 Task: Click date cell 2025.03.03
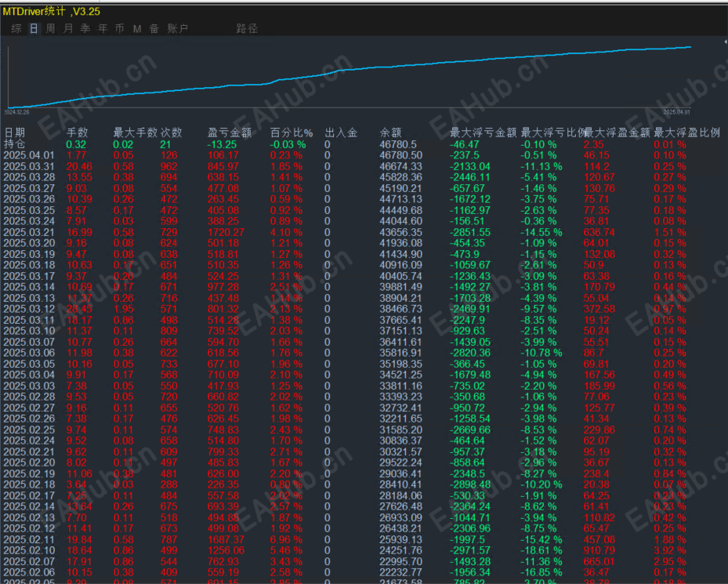(x=29, y=386)
